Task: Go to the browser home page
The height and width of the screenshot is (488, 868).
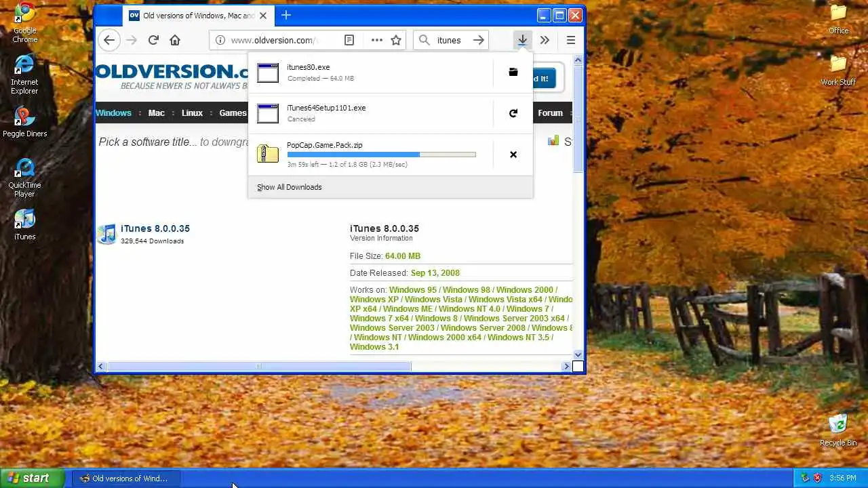Action: (175, 40)
